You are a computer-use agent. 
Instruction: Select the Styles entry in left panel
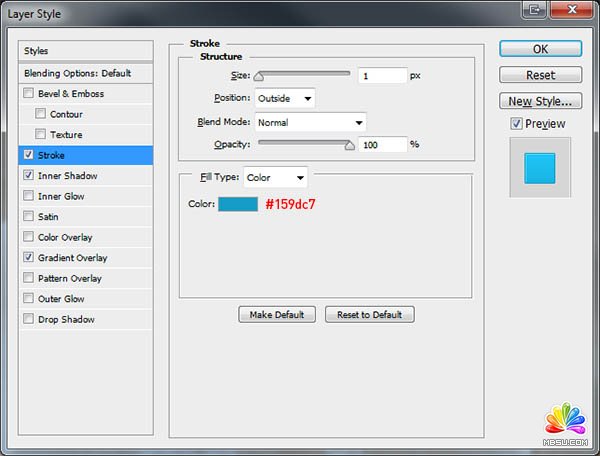[x=86, y=51]
